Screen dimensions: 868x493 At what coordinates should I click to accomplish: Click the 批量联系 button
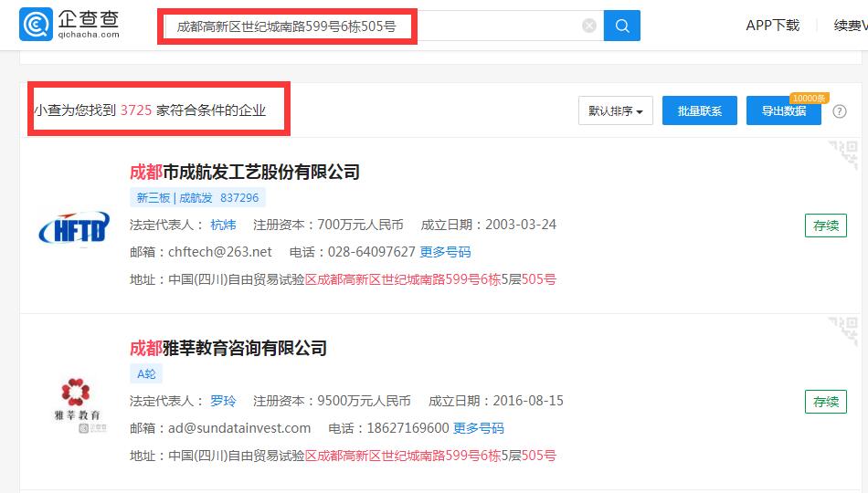[x=700, y=110]
